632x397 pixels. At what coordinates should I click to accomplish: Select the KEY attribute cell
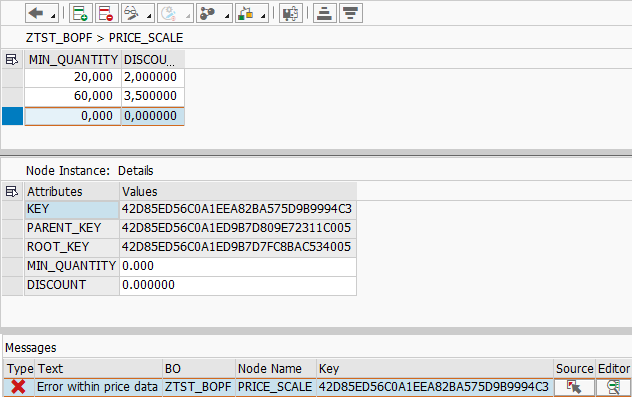pos(72,210)
